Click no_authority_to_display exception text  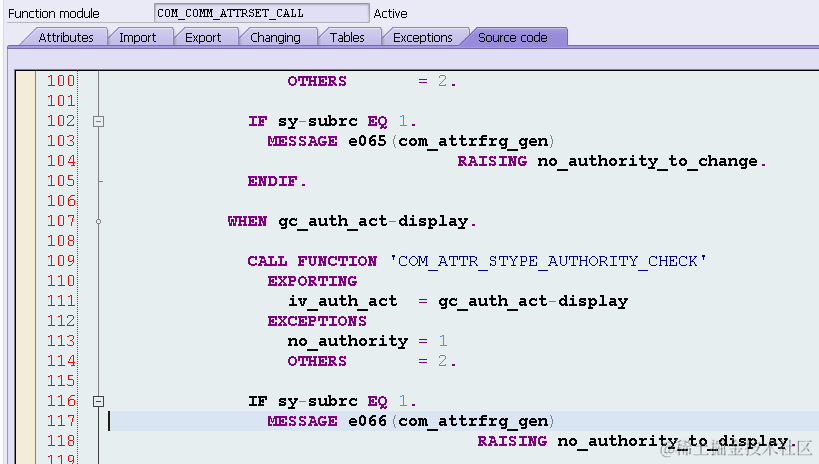672,442
